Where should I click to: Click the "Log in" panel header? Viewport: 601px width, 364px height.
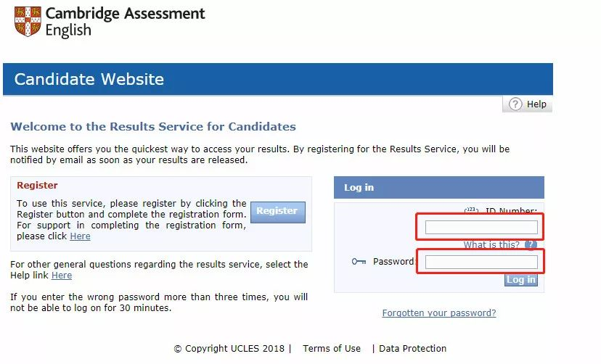point(438,187)
